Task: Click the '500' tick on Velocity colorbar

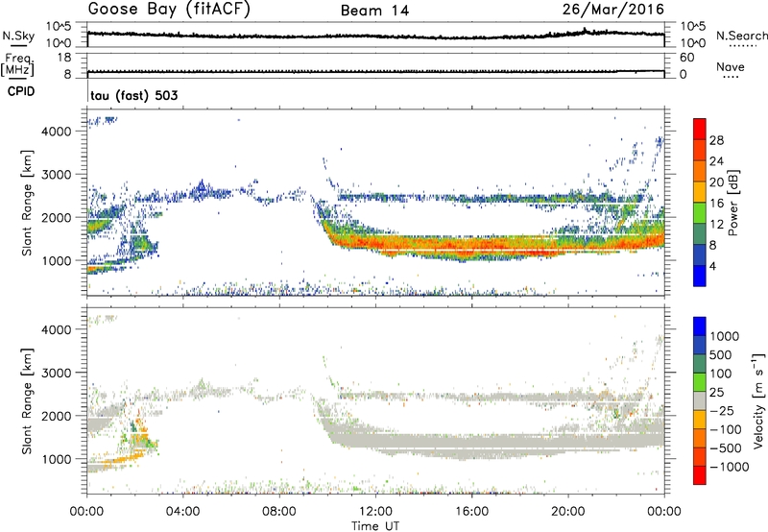Action: [x=723, y=355]
